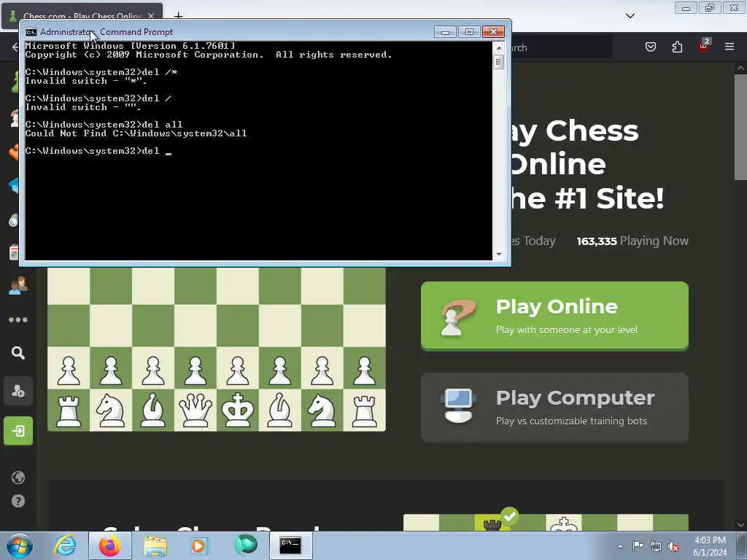Viewport: 747px width, 560px height.
Task: Click the add friend icon in sidebar
Action: 18,392
